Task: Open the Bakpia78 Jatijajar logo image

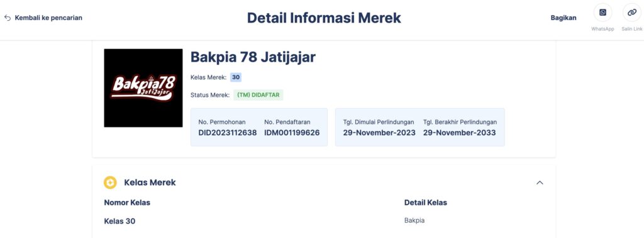Action: pyautogui.click(x=143, y=88)
